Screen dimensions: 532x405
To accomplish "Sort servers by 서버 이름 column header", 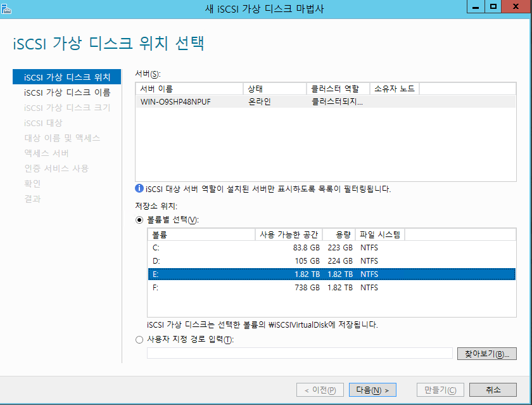I will tap(189, 89).
